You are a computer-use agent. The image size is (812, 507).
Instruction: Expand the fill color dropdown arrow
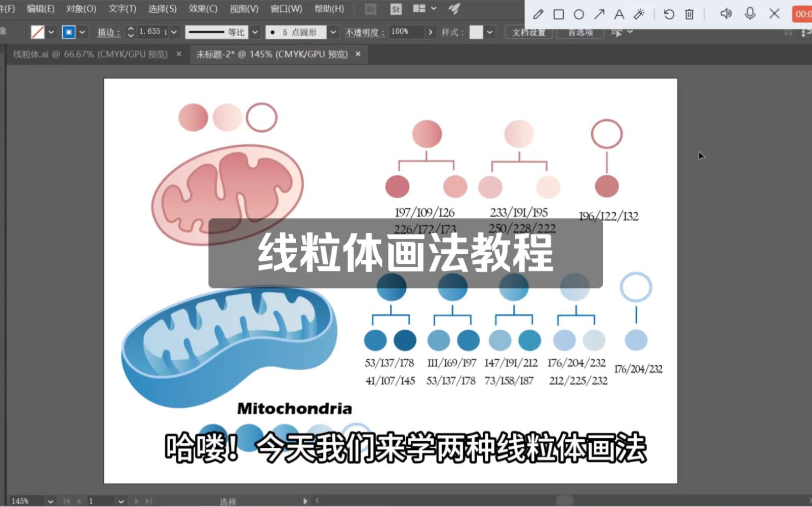point(51,32)
